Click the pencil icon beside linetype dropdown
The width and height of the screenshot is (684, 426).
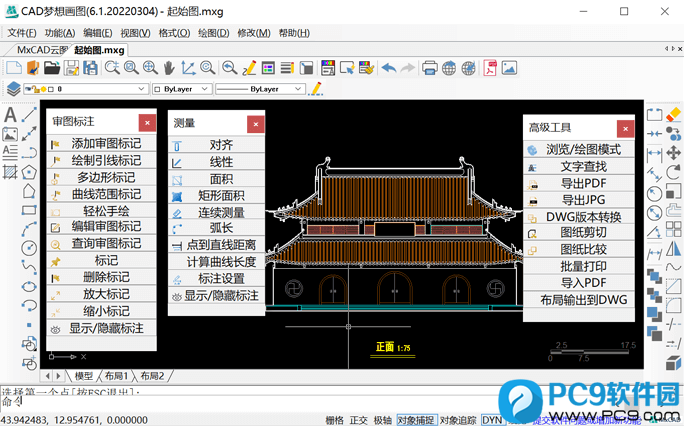(x=316, y=89)
